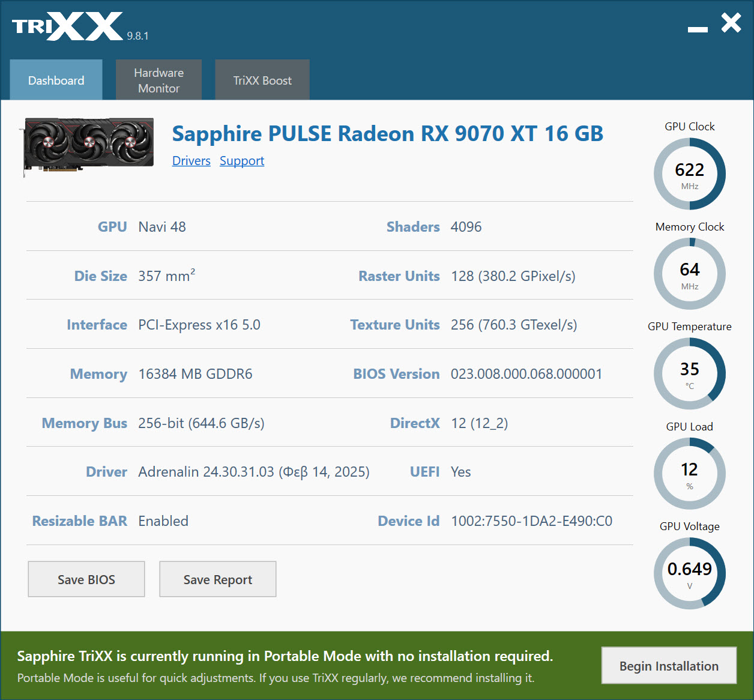The height and width of the screenshot is (700, 754).
Task: Click the card title Sapphire PULSE Radeon RX 9070 XT
Action: 387,133
